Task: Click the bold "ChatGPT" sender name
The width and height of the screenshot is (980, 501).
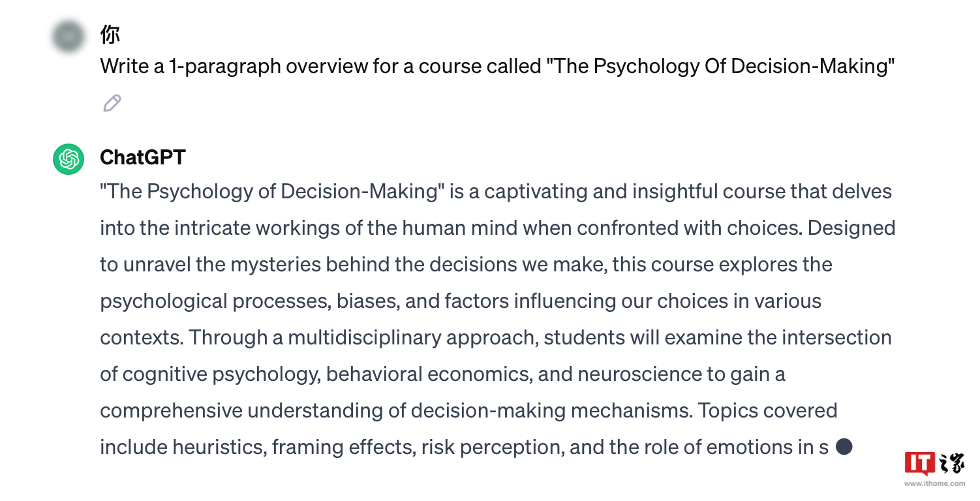Action: click(x=143, y=157)
